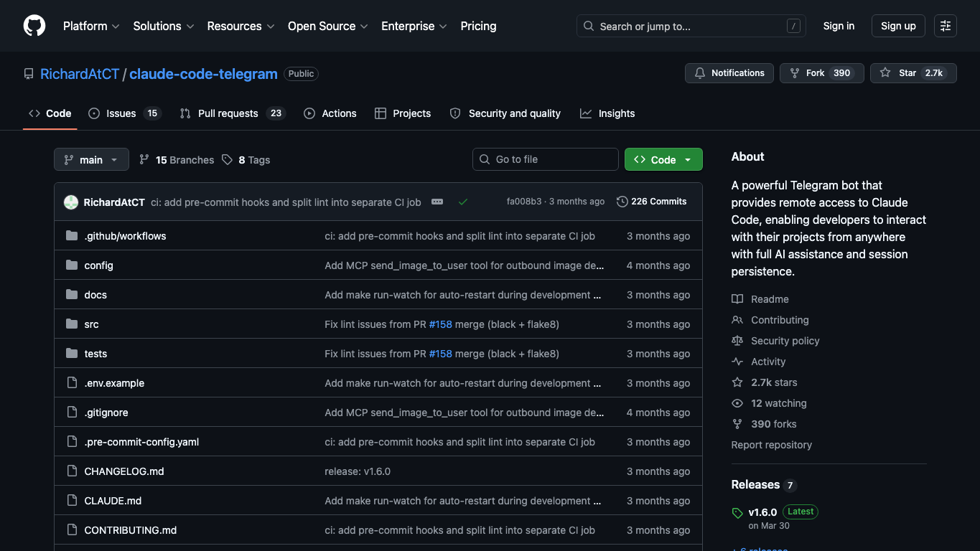This screenshot has width=980, height=551.
Task: Open the src folder
Action: point(91,324)
